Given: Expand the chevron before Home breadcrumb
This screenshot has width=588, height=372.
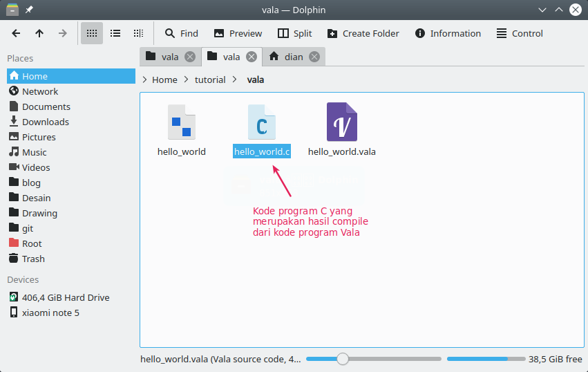Looking at the screenshot, I should click(144, 80).
